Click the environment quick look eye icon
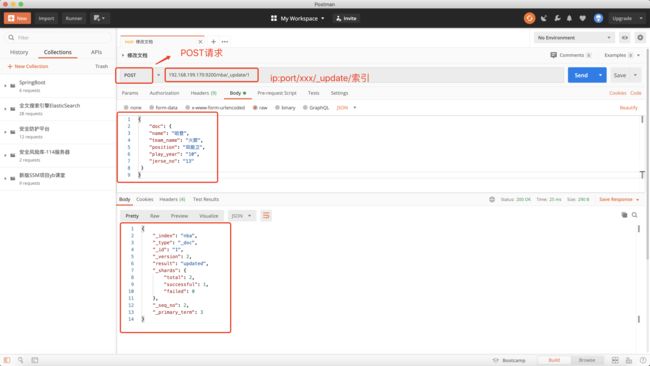 625,38
